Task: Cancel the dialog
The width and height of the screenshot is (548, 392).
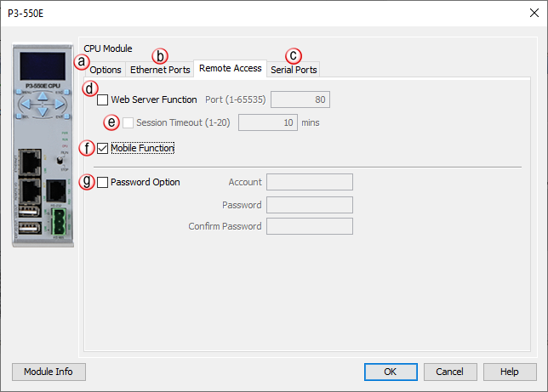Action: [450, 372]
